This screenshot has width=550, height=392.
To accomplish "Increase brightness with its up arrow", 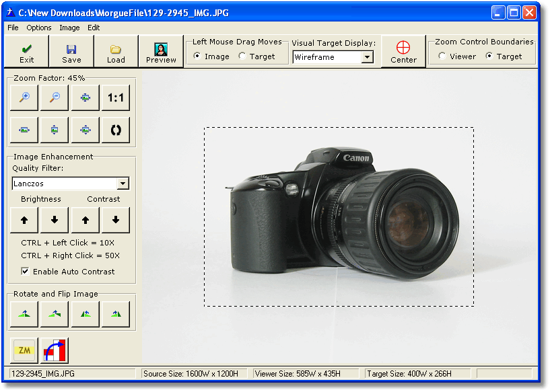I will (x=24, y=220).
